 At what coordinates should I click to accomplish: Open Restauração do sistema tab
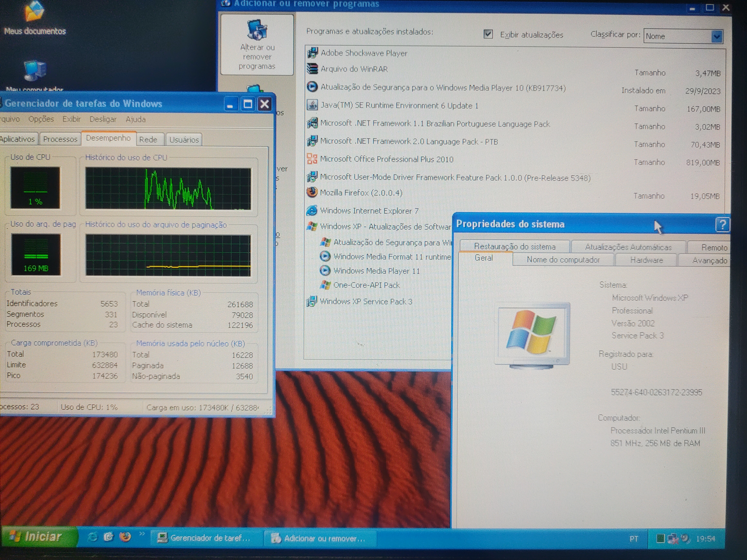[515, 246]
